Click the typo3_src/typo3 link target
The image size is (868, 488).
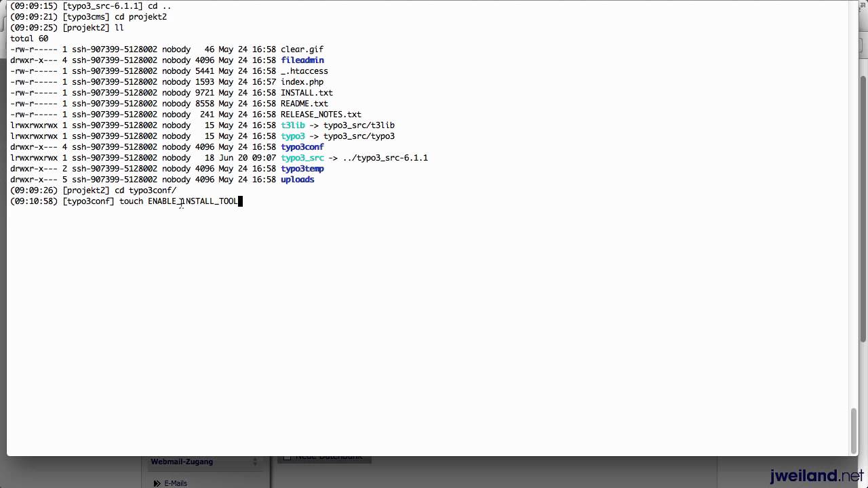tap(359, 136)
